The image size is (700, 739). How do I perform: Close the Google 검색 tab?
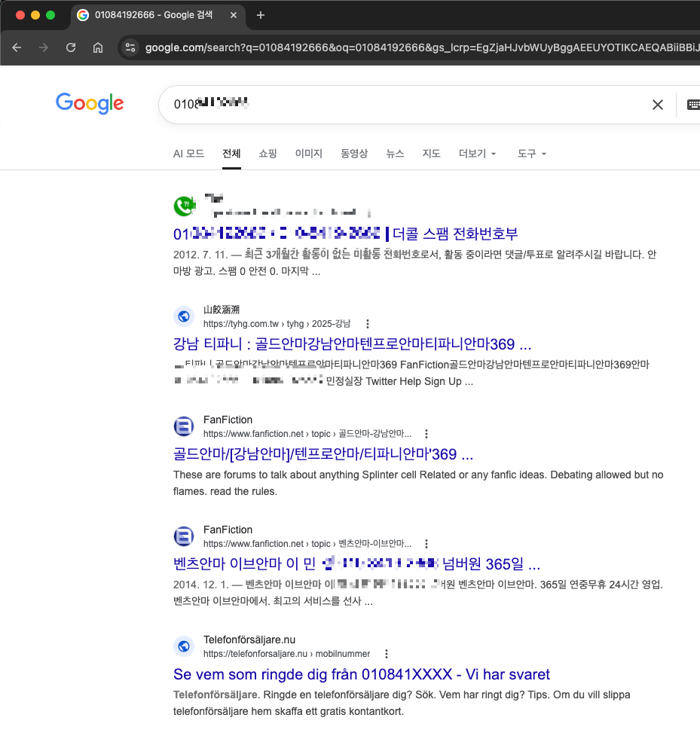click(234, 15)
